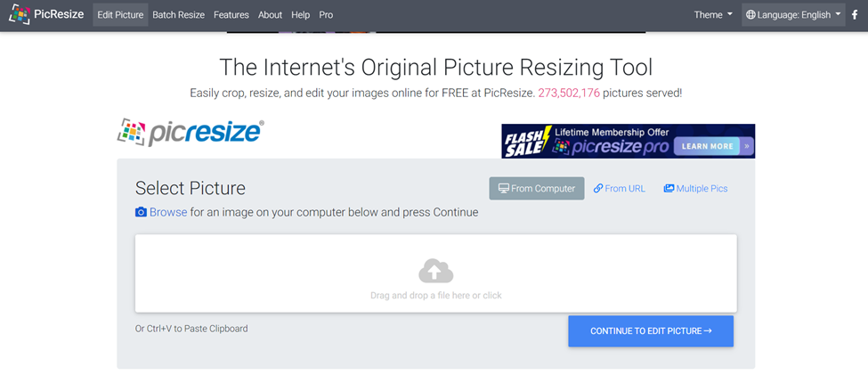The image size is (868, 375).
Task: Click Learn More on Flash Sale banner
Action: (708, 146)
